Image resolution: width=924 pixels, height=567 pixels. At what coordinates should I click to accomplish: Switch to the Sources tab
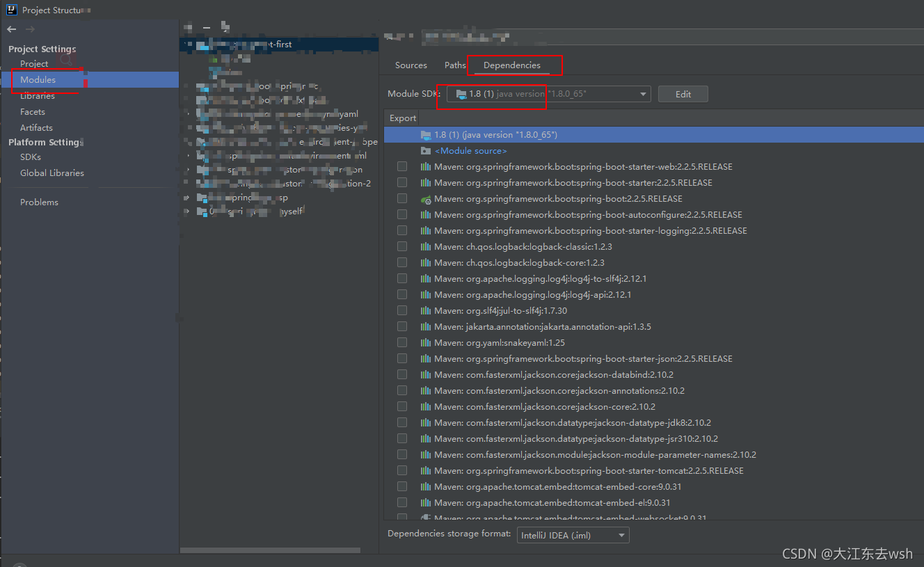[x=411, y=65]
